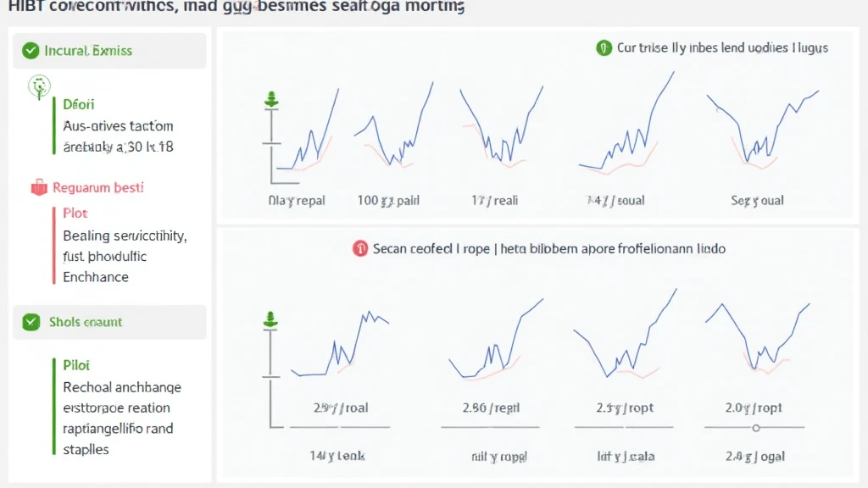Click the red badge icon before Secan ceofed
Viewport: 868px width, 488px height.
tap(359, 249)
